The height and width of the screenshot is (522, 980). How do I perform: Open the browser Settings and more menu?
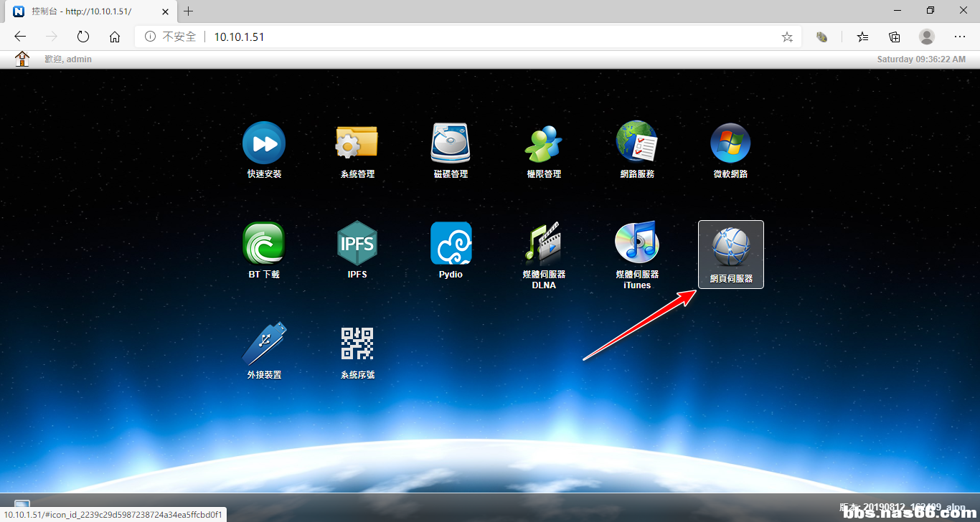tap(960, 37)
